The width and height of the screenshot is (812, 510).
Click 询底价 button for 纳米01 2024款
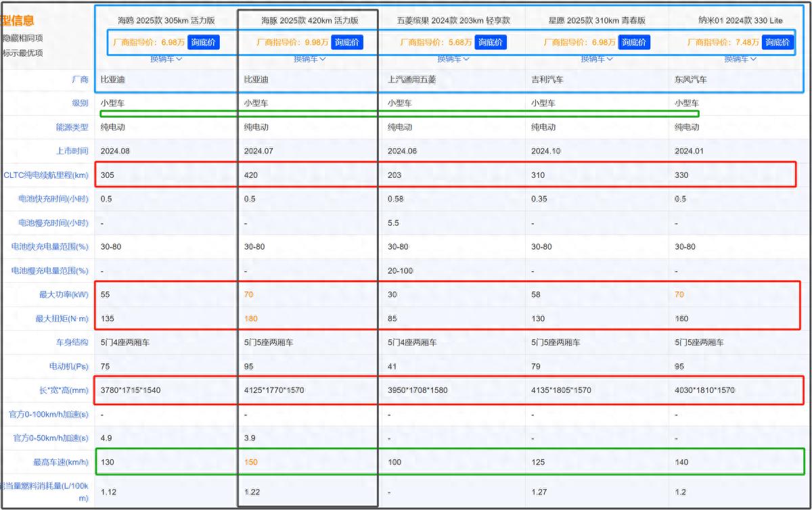777,43
